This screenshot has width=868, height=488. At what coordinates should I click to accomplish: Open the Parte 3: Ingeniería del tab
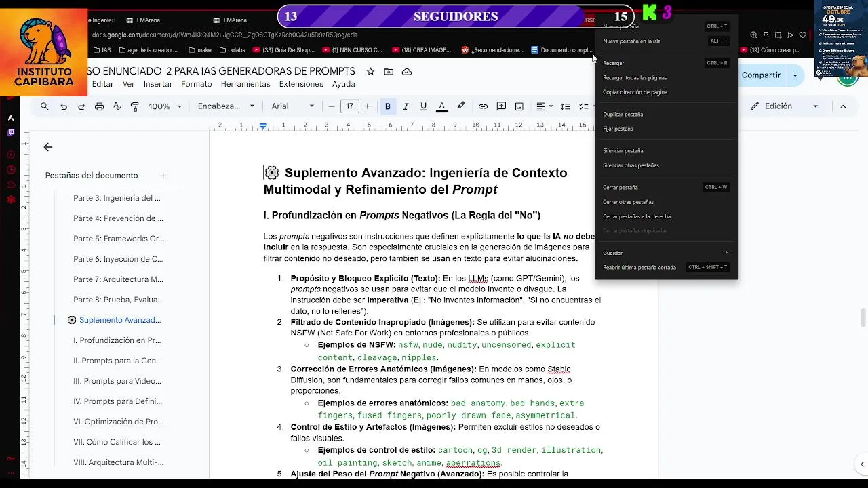point(117,198)
